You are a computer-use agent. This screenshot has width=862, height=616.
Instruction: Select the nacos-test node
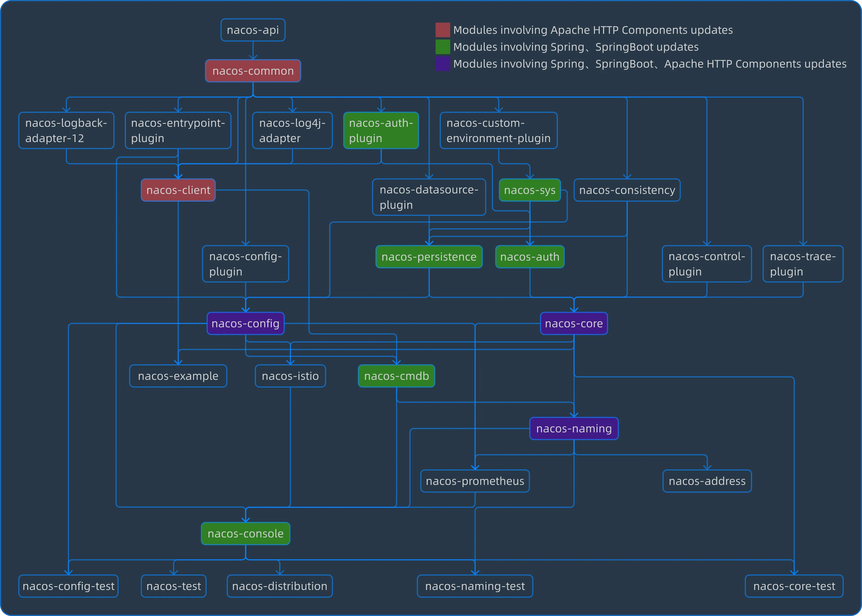(x=174, y=586)
